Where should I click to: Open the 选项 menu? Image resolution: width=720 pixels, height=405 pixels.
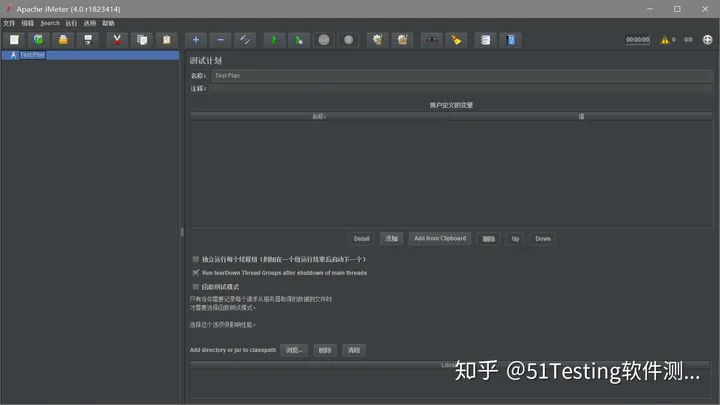90,23
